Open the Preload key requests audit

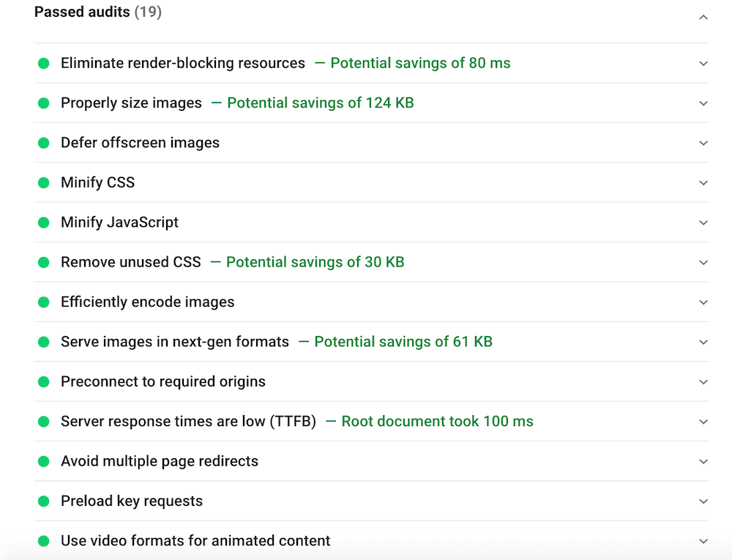[x=132, y=501]
